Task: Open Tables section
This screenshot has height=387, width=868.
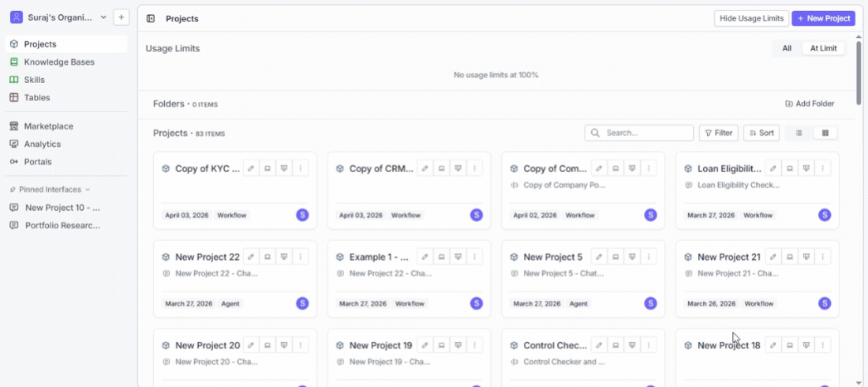Action: pyautogui.click(x=66, y=98)
